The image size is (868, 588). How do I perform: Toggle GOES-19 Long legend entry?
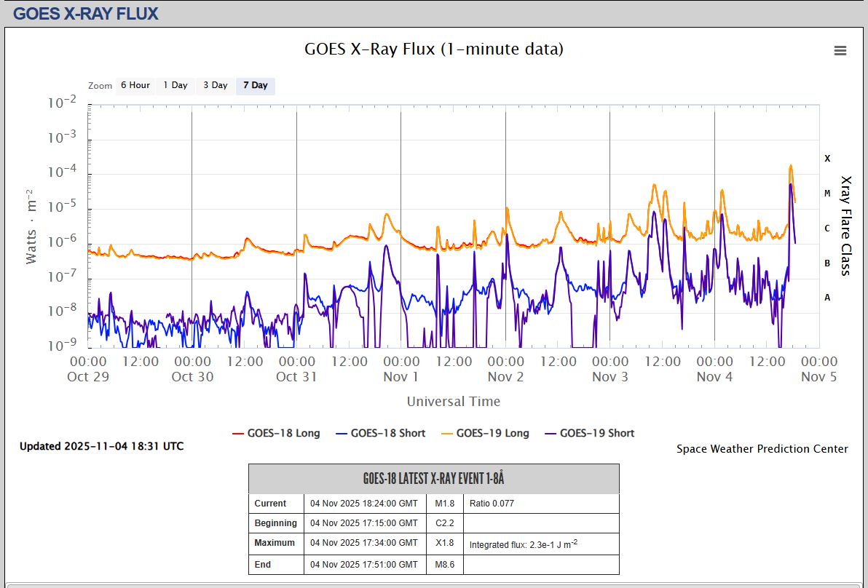pos(492,433)
